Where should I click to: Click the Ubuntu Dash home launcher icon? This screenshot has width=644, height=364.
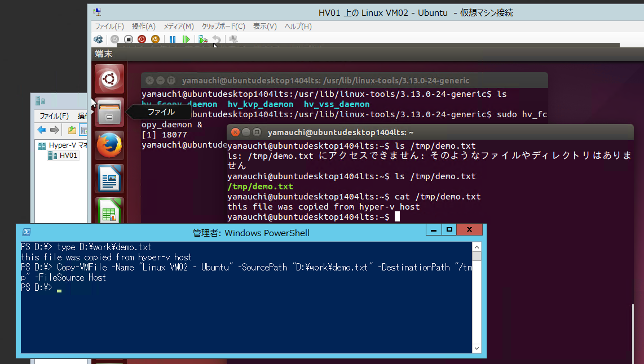[109, 79]
